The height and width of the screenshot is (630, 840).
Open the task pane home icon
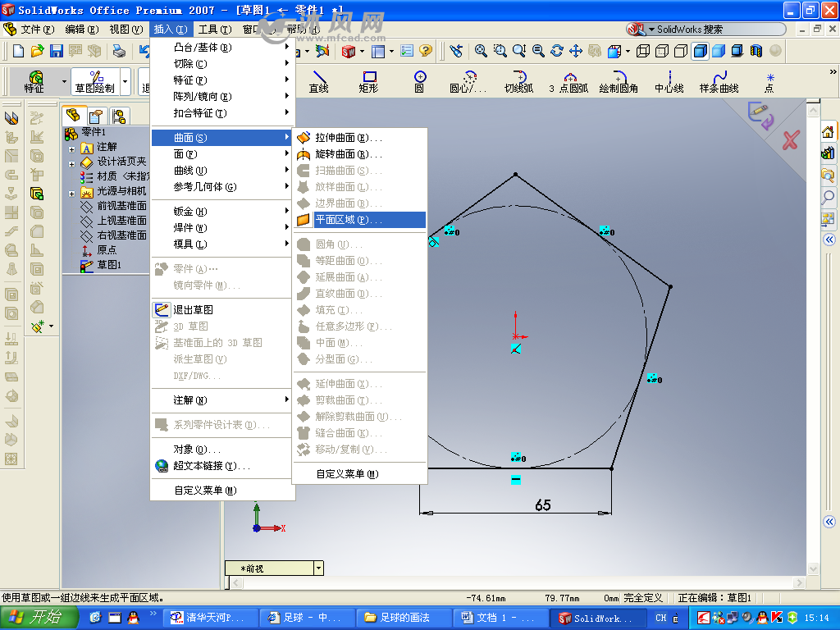pyautogui.click(x=828, y=131)
